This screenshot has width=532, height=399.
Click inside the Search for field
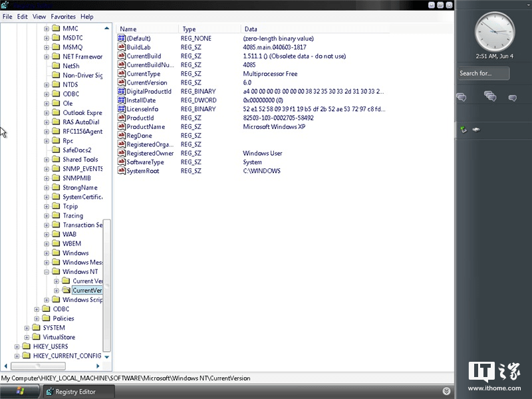coord(483,73)
